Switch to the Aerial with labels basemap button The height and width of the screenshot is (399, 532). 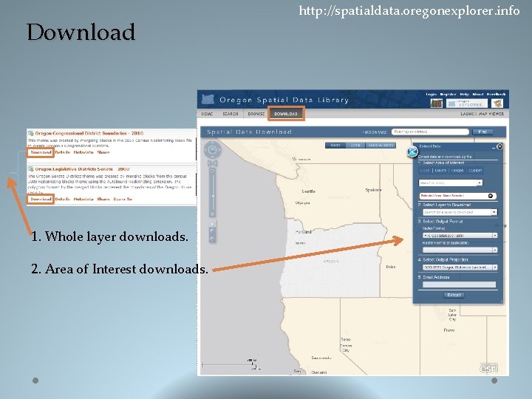[x=381, y=146]
